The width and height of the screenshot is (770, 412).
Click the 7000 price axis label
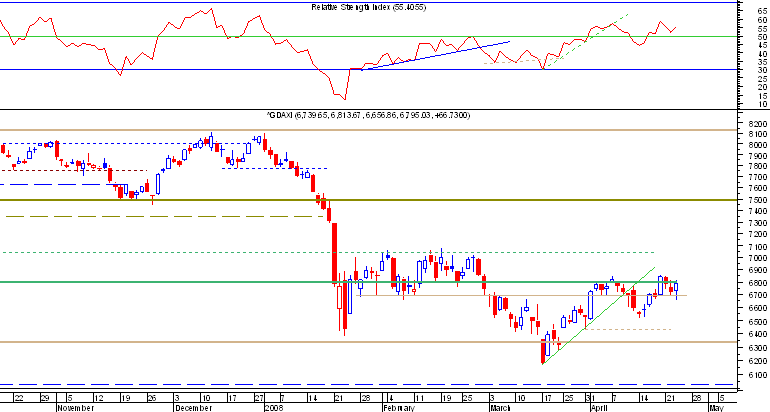[759, 258]
